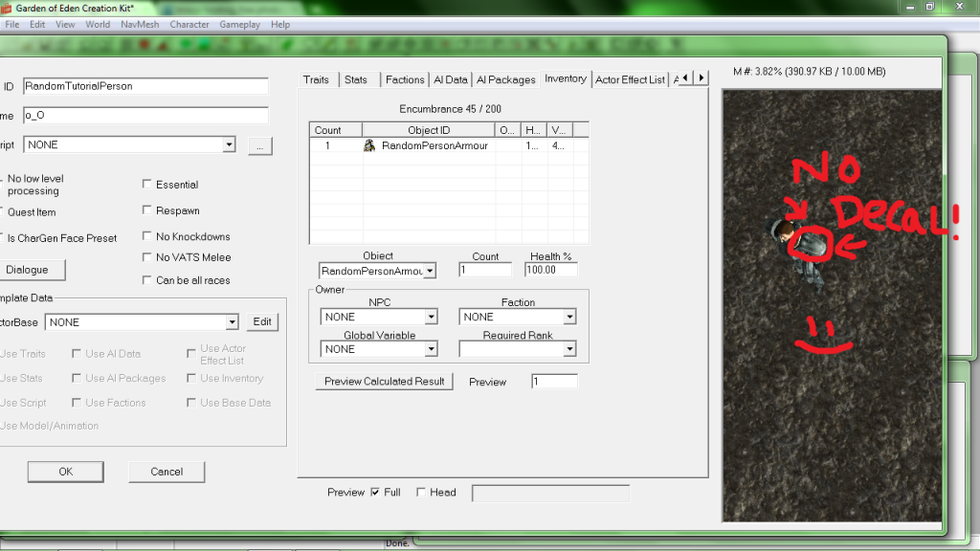This screenshot has height=551, width=980.
Task: Open the View menu
Action: point(65,24)
